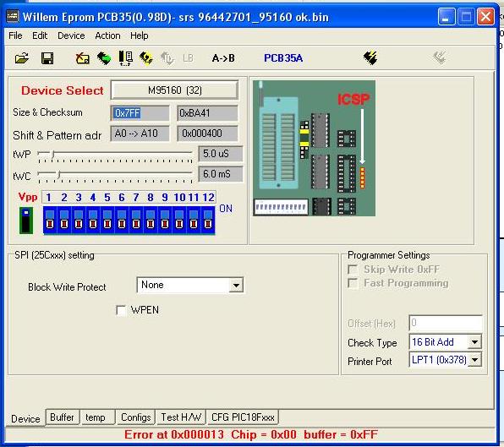The width and height of the screenshot is (504, 447).
Task: Open the Check Type dropdown
Action: (474, 342)
